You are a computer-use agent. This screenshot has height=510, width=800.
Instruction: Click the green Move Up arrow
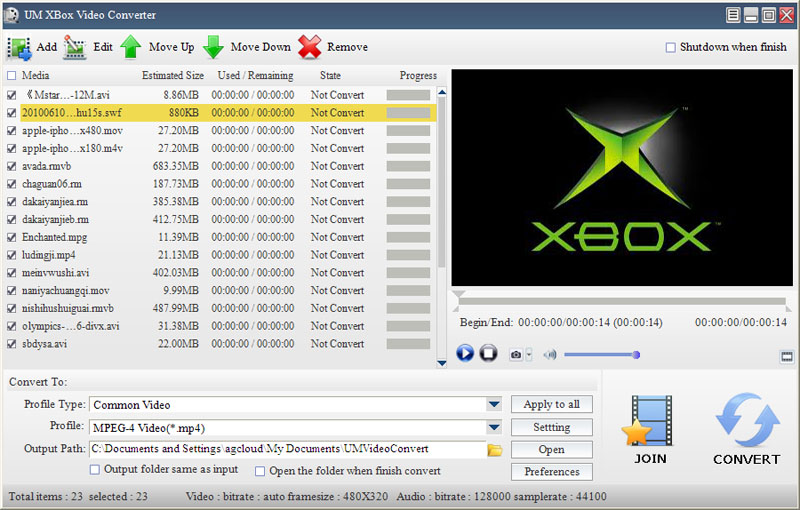pyautogui.click(x=131, y=47)
